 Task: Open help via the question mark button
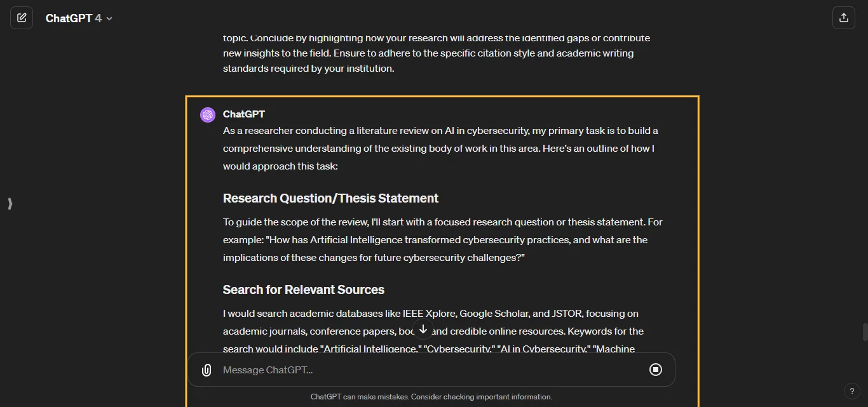(852, 391)
